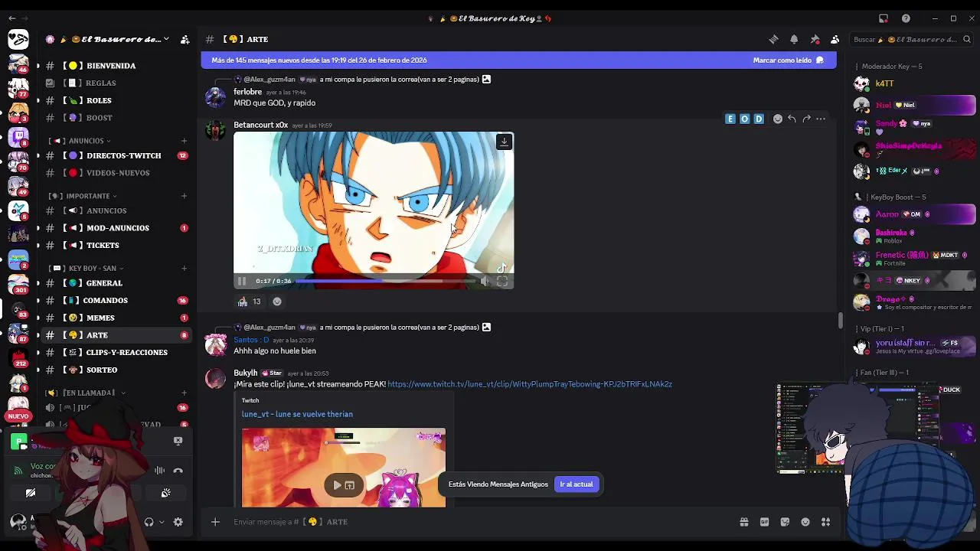Toggle the 13-count reaction under video
Image resolution: width=980 pixels, height=551 pixels.
tap(250, 302)
